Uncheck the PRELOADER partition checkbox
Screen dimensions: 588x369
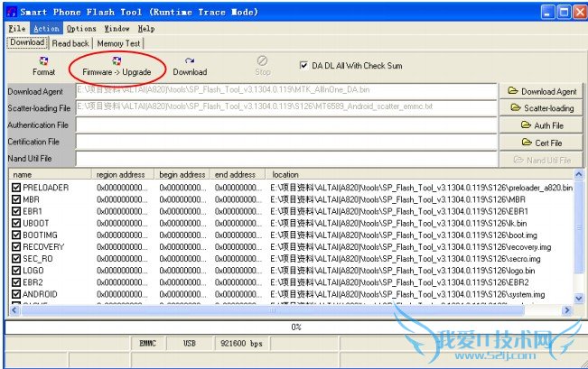coord(16,188)
